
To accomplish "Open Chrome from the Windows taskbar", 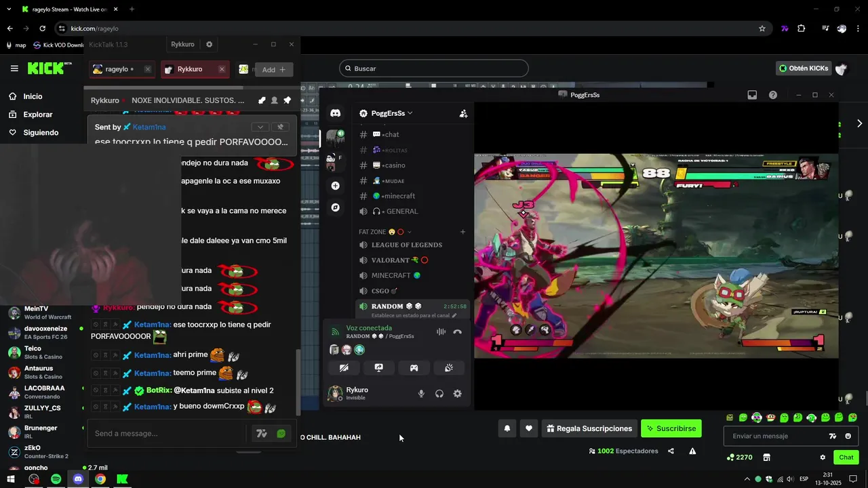I will 100,479.
